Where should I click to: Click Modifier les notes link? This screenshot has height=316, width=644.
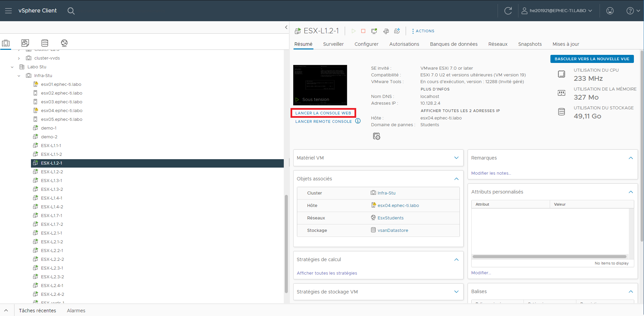pos(491,173)
